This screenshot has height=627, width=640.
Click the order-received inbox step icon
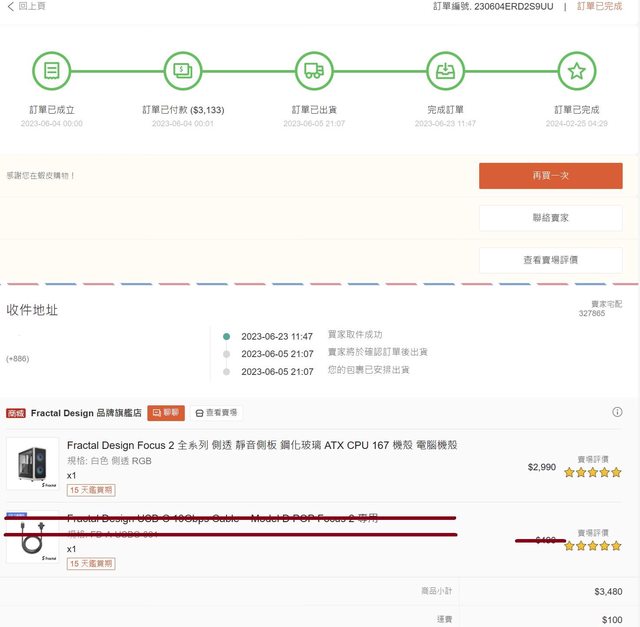pyautogui.click(x=445, y=71)
